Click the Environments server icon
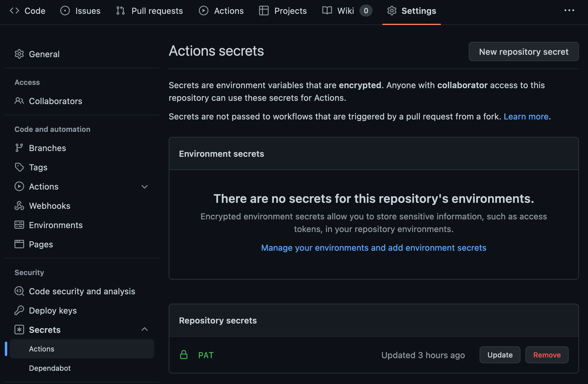This screenshot has height=384, width=588. point(19,225)
